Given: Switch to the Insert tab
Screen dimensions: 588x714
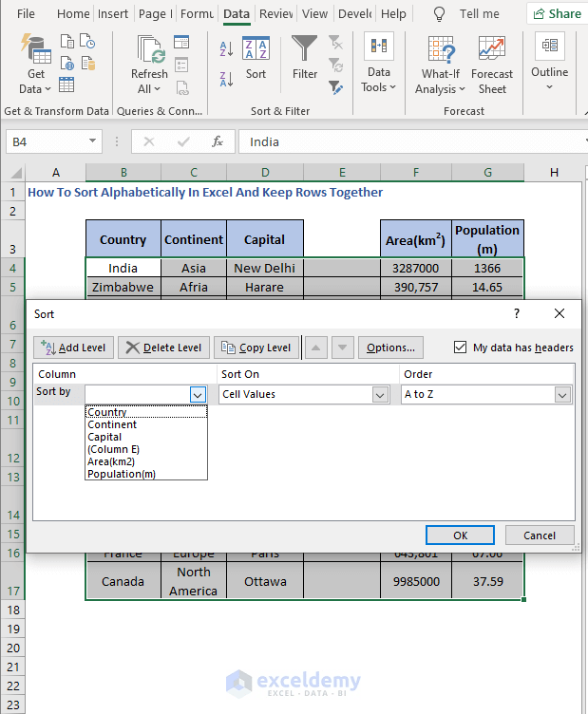Looking at the screenshot, I should (113, 14).
